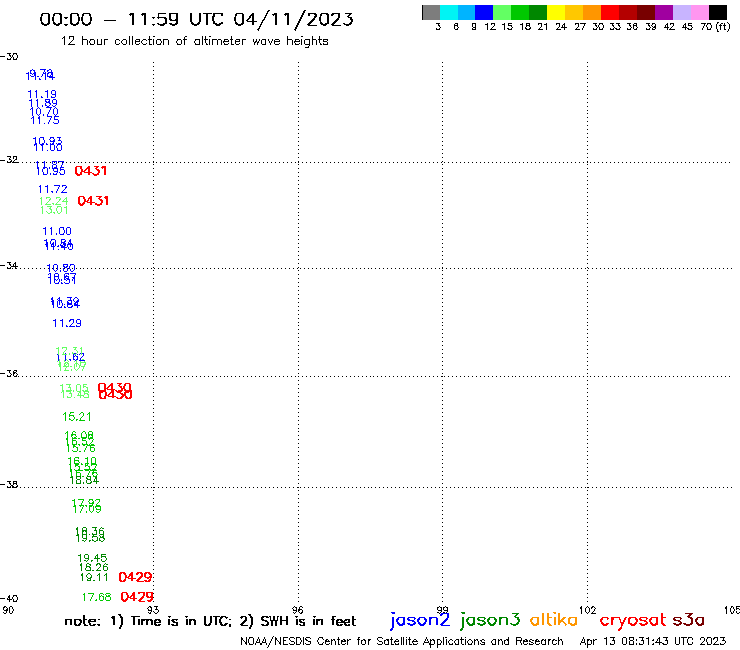
Task: Click the title '00:00 – 11:59 UTC 04/11/2023'
Action: coord(196,19)
